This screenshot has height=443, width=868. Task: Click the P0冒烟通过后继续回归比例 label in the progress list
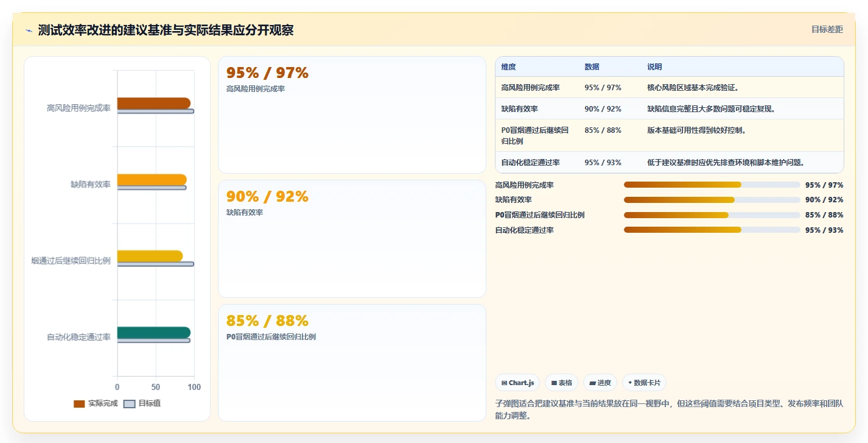pyautogui.click(x=540, y=215)
